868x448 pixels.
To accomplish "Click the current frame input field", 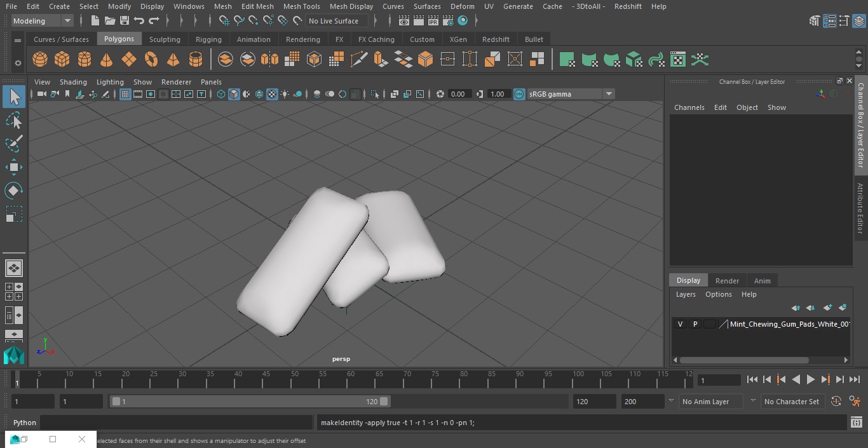I will [719, 380].
